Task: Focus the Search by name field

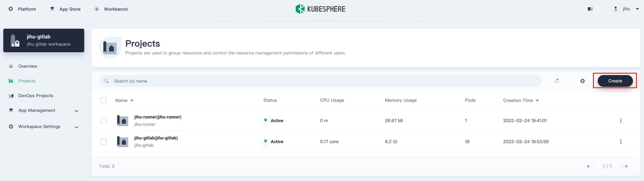Action: [x=320, y=81]
